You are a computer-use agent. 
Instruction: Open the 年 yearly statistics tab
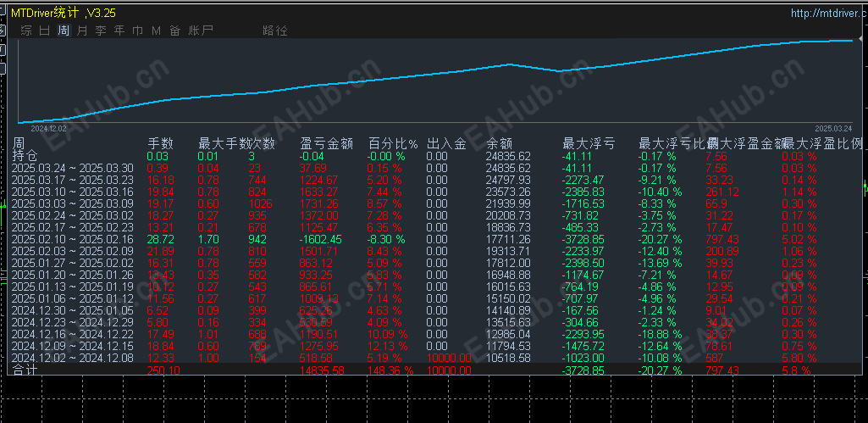point(119,31)
